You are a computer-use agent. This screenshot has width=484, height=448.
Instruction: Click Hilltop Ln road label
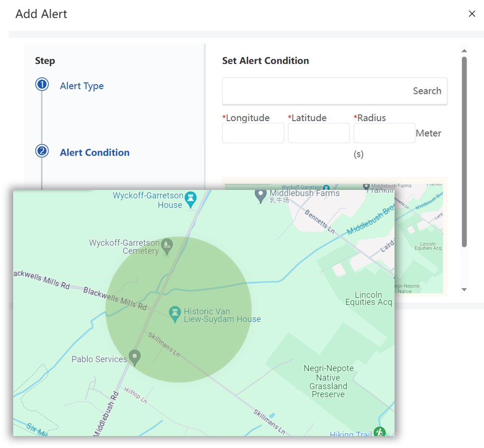135,395
